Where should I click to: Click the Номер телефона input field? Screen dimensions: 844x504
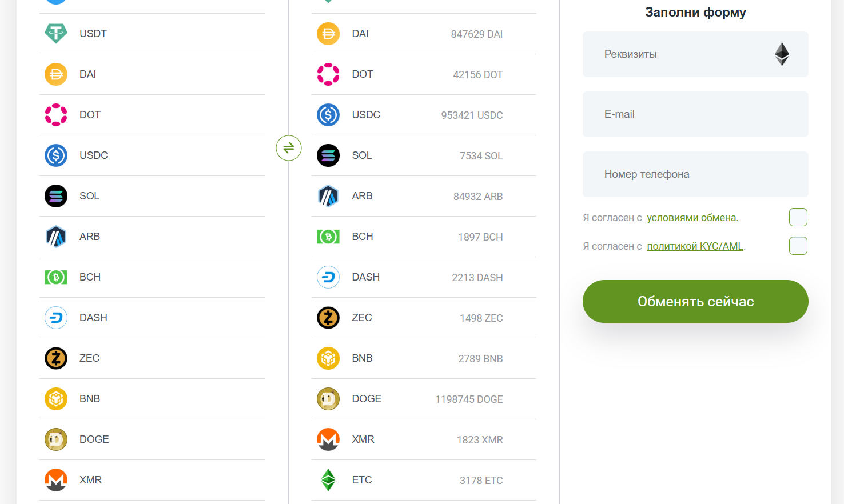tap(695, 174)
